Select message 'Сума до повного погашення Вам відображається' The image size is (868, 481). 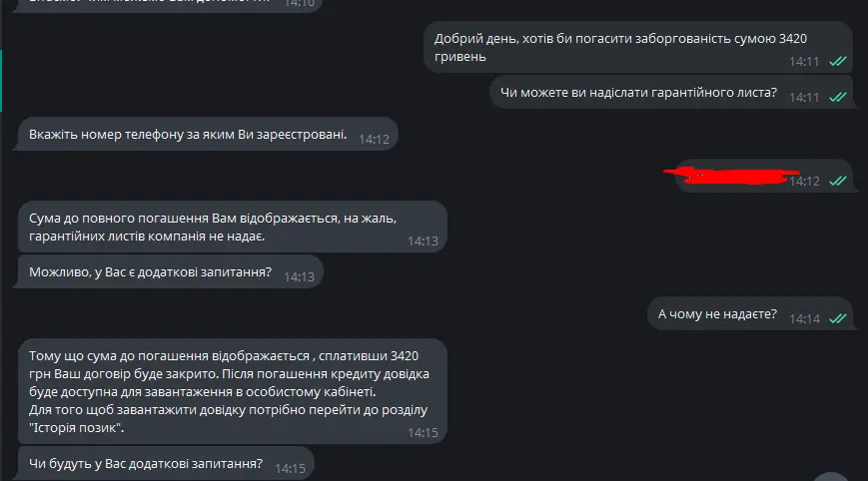click(232, 227)
